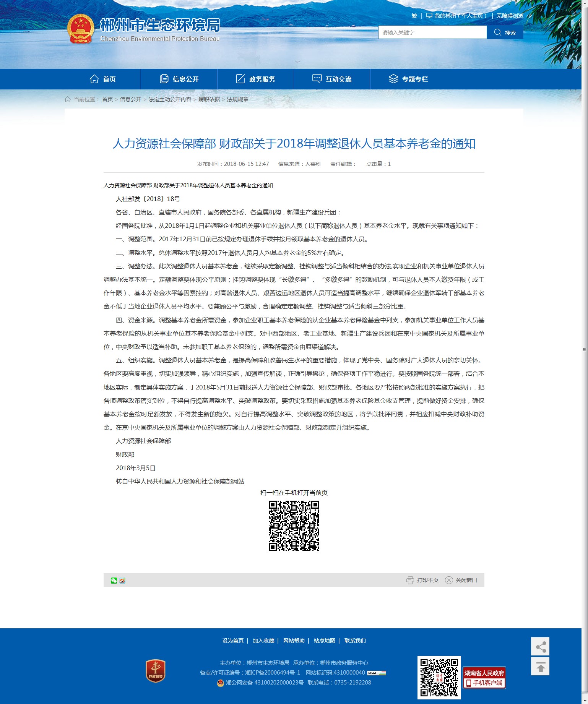The width and height of the screenshot is (588, 704).
Task: Click the blue 搜索 search button
Action: 505,32
